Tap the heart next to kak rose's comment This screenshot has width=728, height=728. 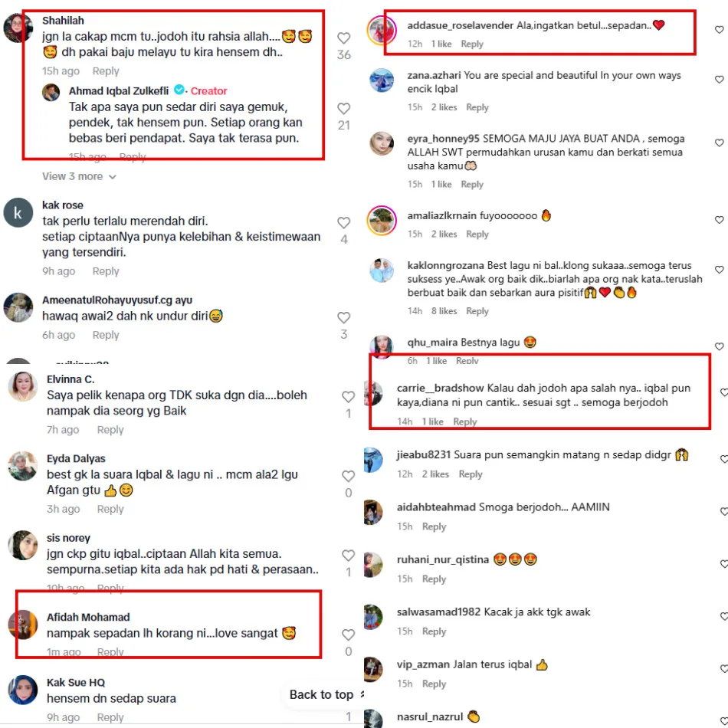(x=343, y=223)
